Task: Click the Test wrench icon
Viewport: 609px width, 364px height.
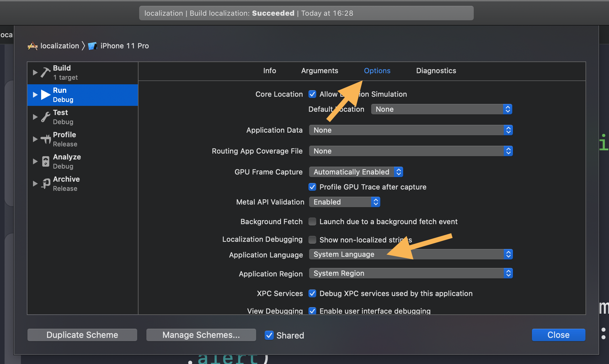Action: point(46,117)
